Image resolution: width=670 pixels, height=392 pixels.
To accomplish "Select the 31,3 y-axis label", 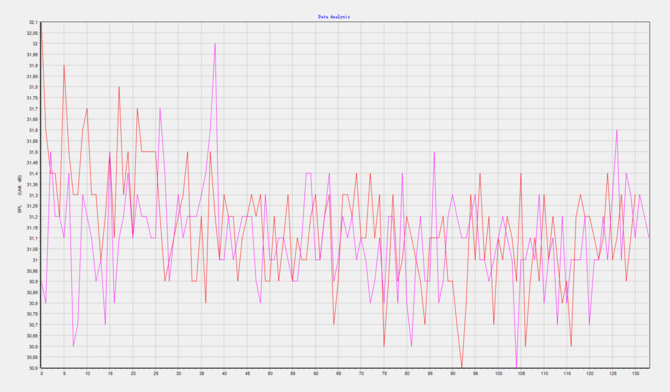I will [33, 195].
